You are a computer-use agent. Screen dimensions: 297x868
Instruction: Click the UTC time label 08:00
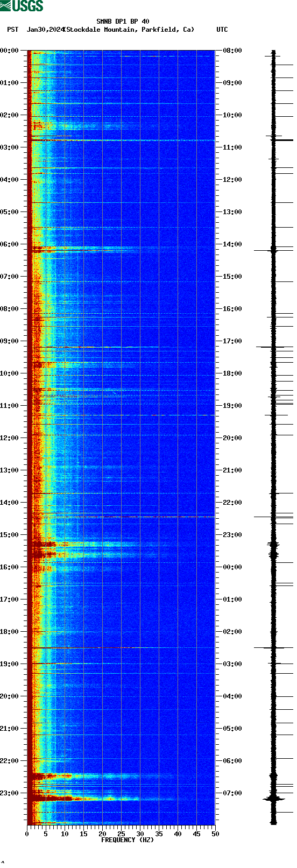[232, 51]
